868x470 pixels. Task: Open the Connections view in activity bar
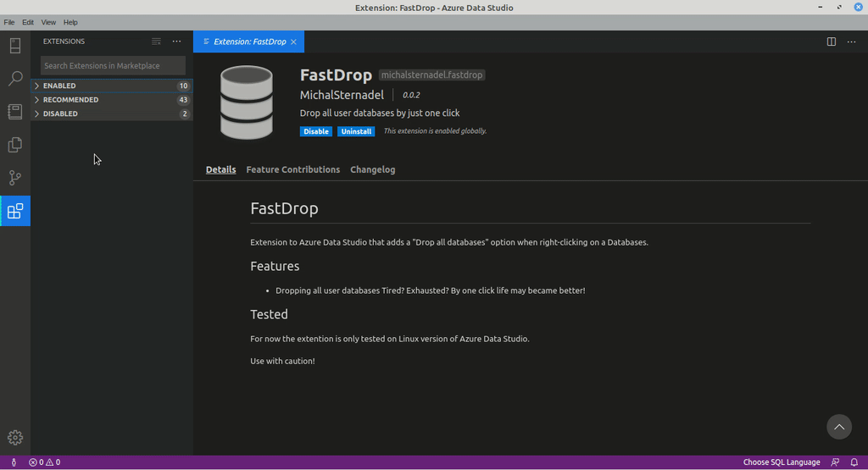coord(15,46)
